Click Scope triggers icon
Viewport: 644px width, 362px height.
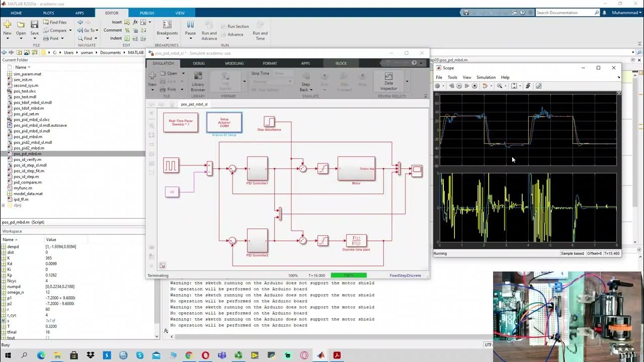tap(528, 86)
